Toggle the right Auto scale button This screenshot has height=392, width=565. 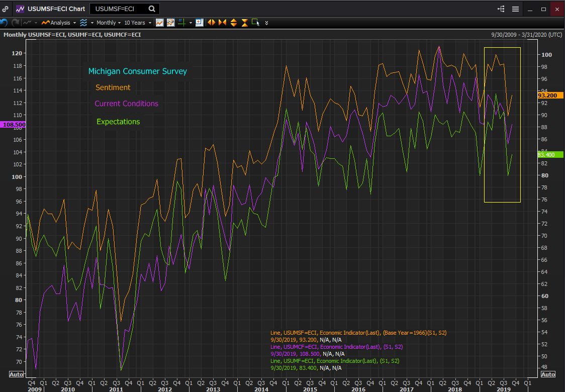[548, 374]
